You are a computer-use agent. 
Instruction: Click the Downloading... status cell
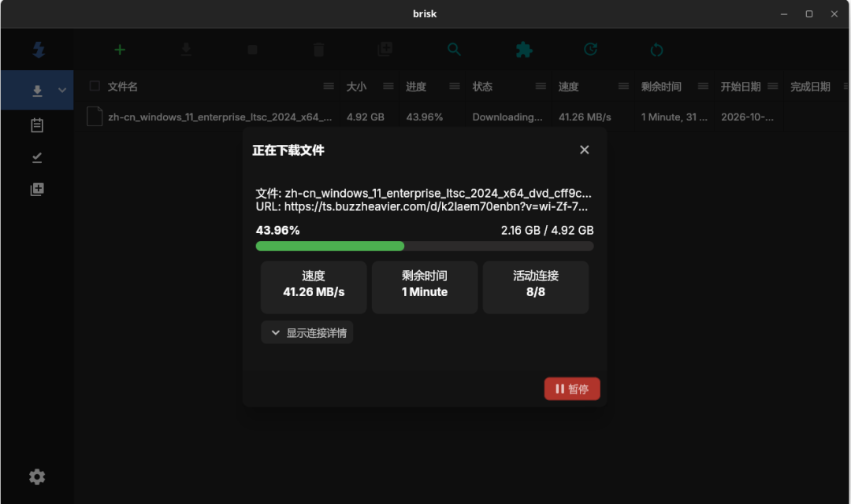(507, 117)
